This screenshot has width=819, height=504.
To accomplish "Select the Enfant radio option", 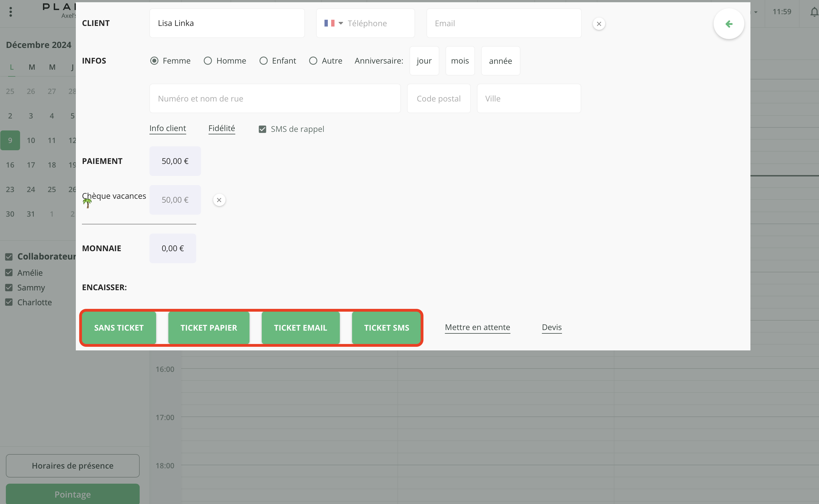I will point(263,61).
